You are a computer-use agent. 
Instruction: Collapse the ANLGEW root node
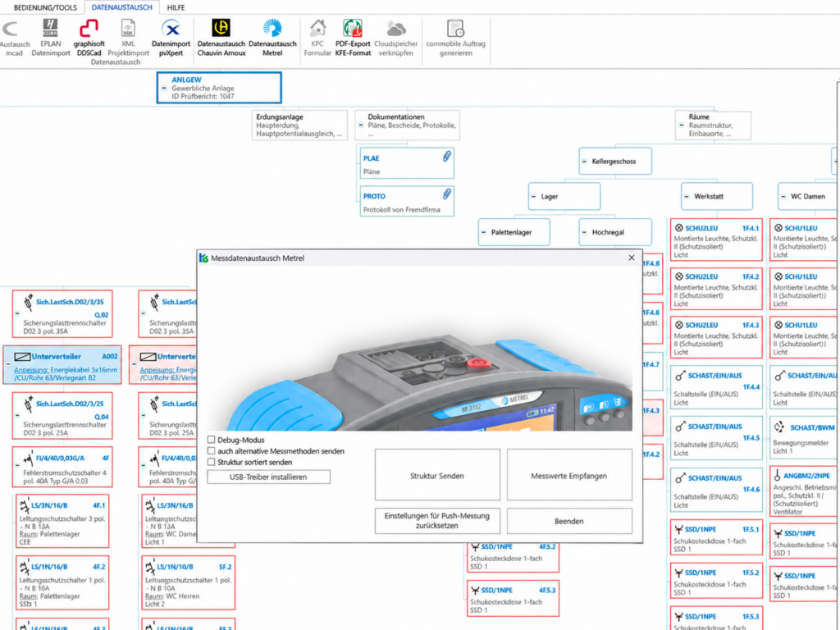pos(164,88)
